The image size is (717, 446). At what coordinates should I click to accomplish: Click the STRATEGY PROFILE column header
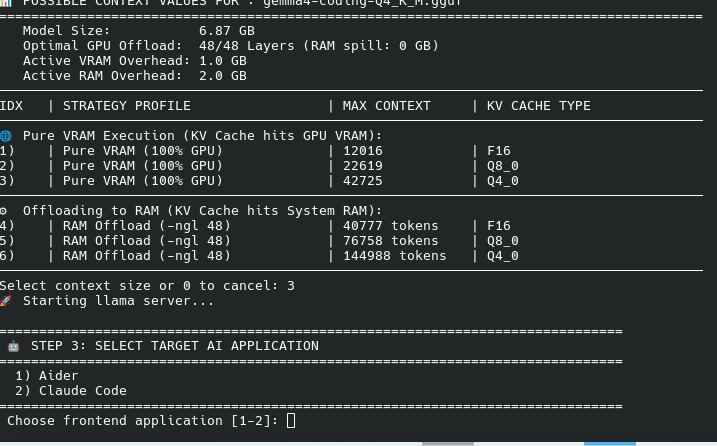coord(127,106)
